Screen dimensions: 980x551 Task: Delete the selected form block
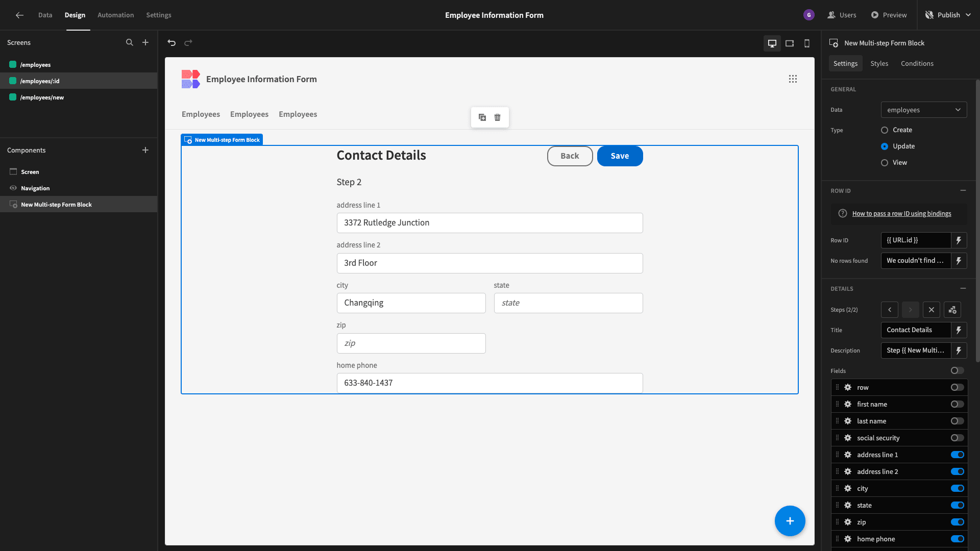point(498,117)
